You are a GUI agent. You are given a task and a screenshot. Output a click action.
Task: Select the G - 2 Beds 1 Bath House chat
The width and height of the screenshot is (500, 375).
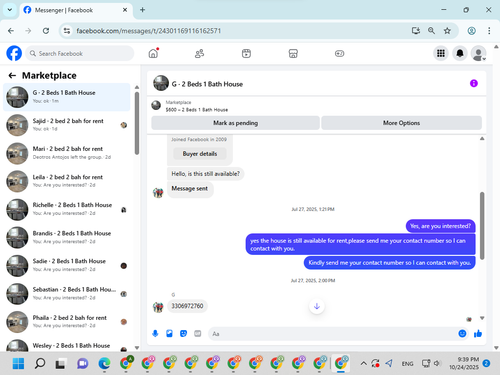pyautogui.click(x=67, y=97)
